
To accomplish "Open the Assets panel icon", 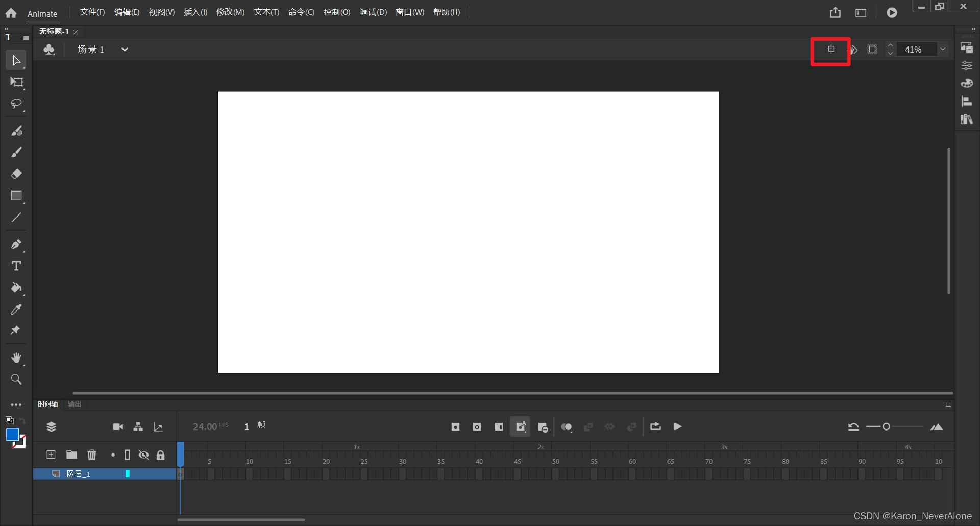I will click(967, 49).
